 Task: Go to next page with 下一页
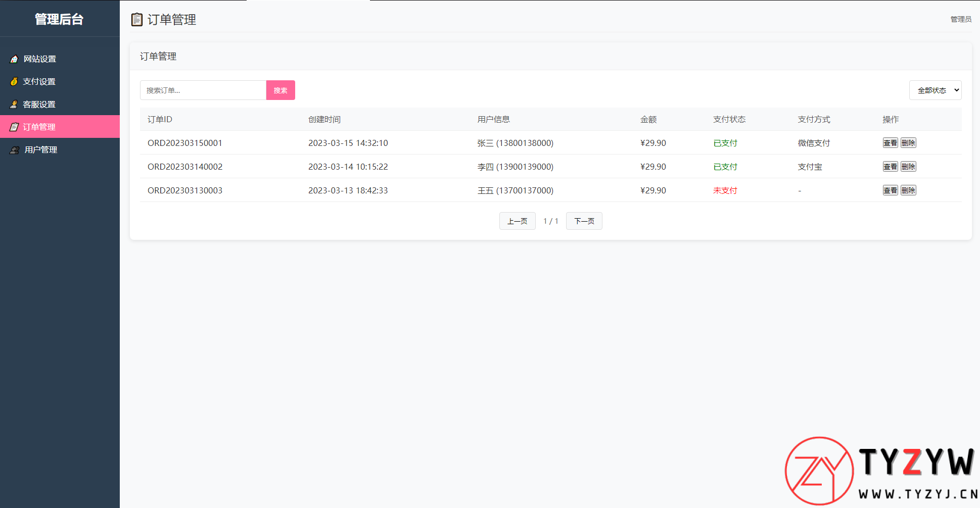coord(584,221)
